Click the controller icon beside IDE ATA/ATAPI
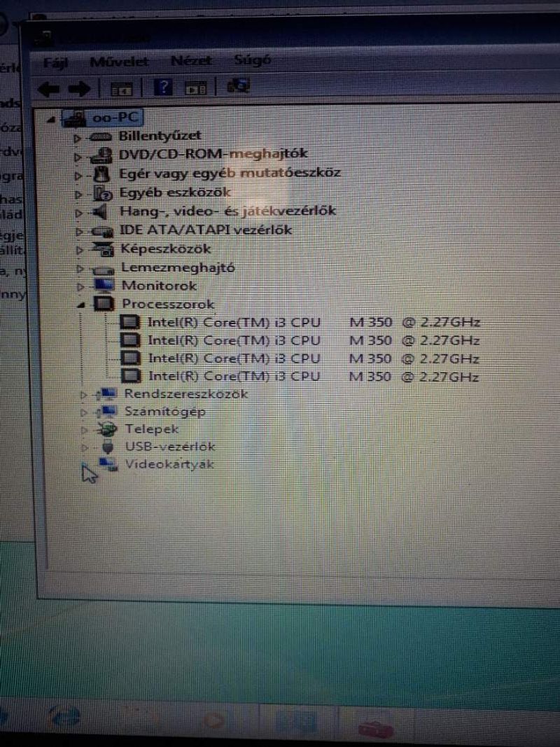560x747 pixels. (102, 232)
